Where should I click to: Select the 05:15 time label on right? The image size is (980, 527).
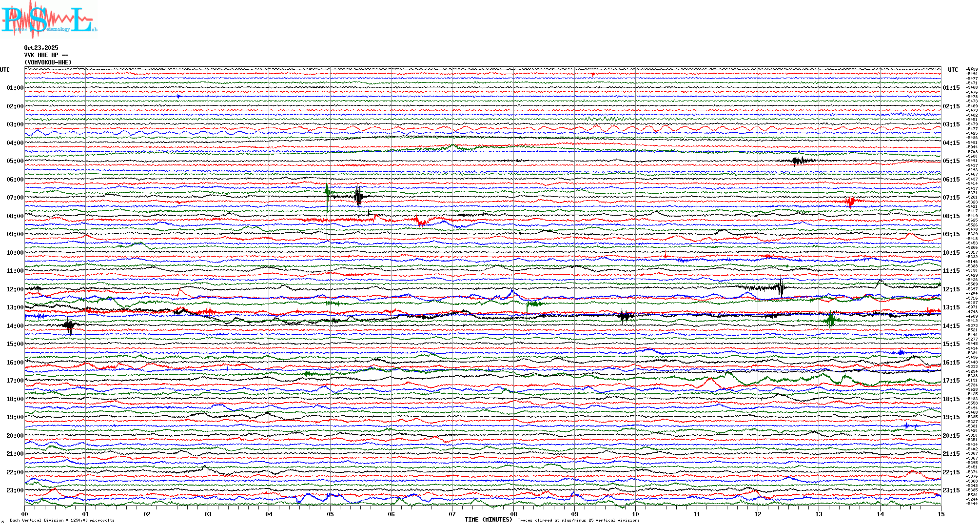tap(951, 161)
